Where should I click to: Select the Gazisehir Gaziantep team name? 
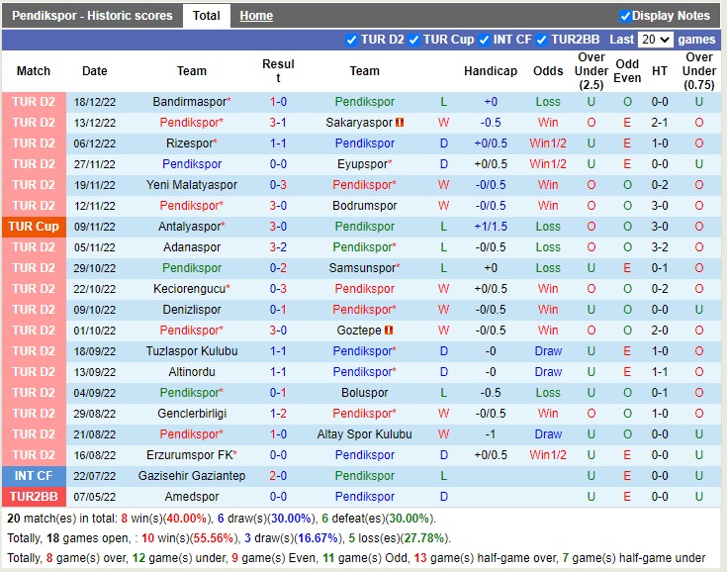click(x=191, y=476)
